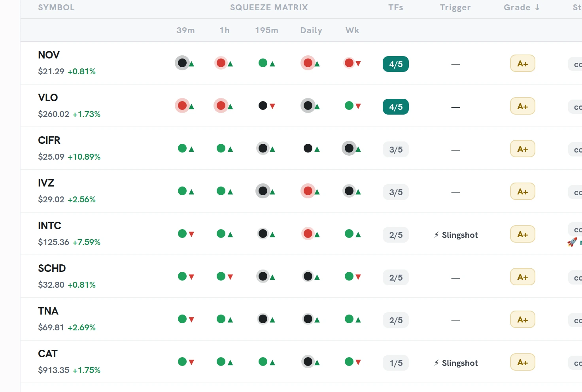The height and width of the screenshot is (392, 582).
Task: Click the CAT Slingshot trigger
Action: pyautogui.click(x=456, y=363)
